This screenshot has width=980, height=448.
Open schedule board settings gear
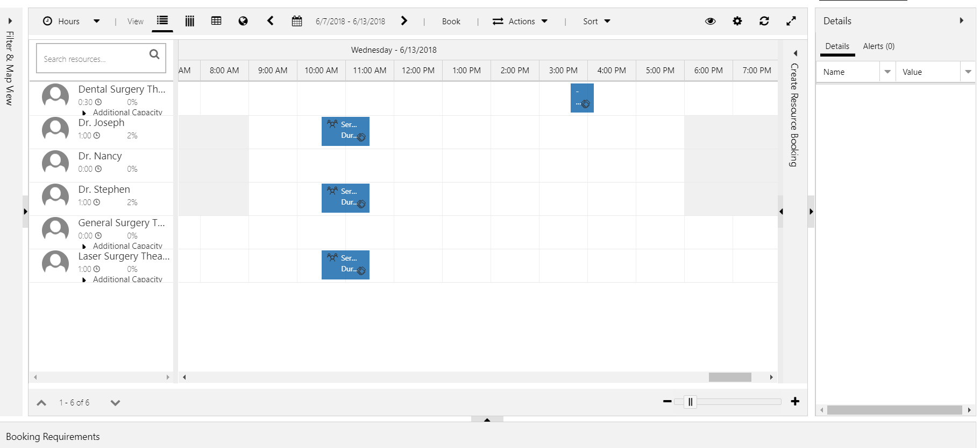737,21
